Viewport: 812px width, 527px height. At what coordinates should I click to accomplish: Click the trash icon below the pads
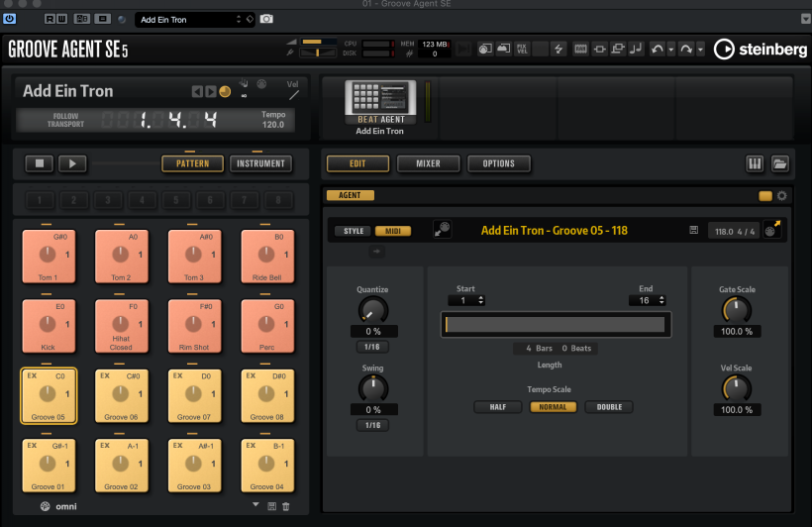point(286,506)
